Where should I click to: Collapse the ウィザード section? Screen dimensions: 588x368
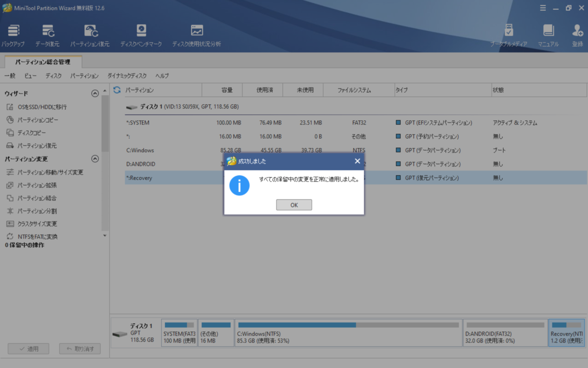95,94
